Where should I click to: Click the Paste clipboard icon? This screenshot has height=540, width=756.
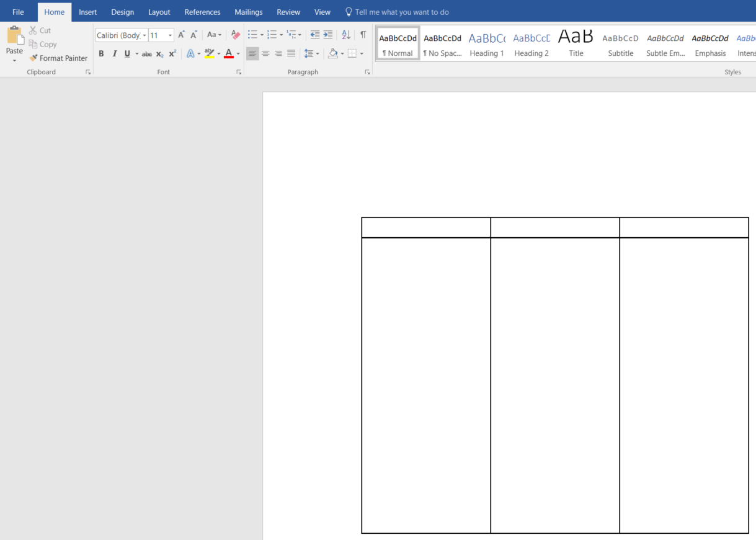[15, 35]
